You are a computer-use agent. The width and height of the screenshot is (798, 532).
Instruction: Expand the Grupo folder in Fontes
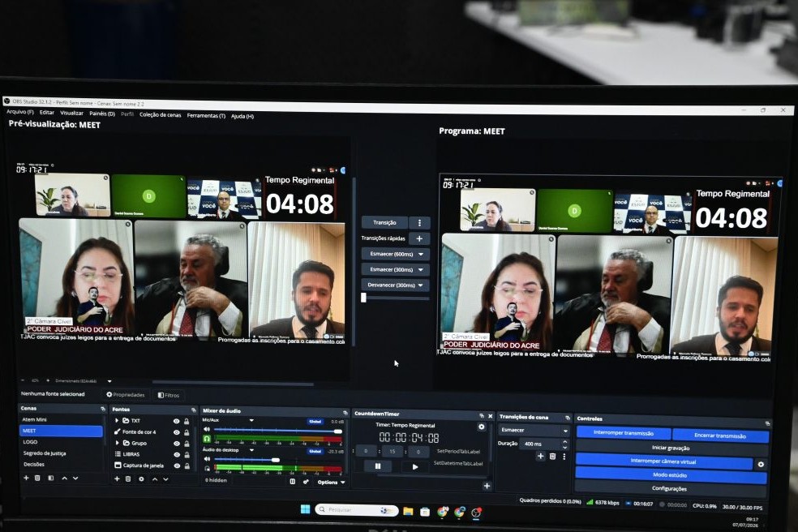tap(118, 443)
